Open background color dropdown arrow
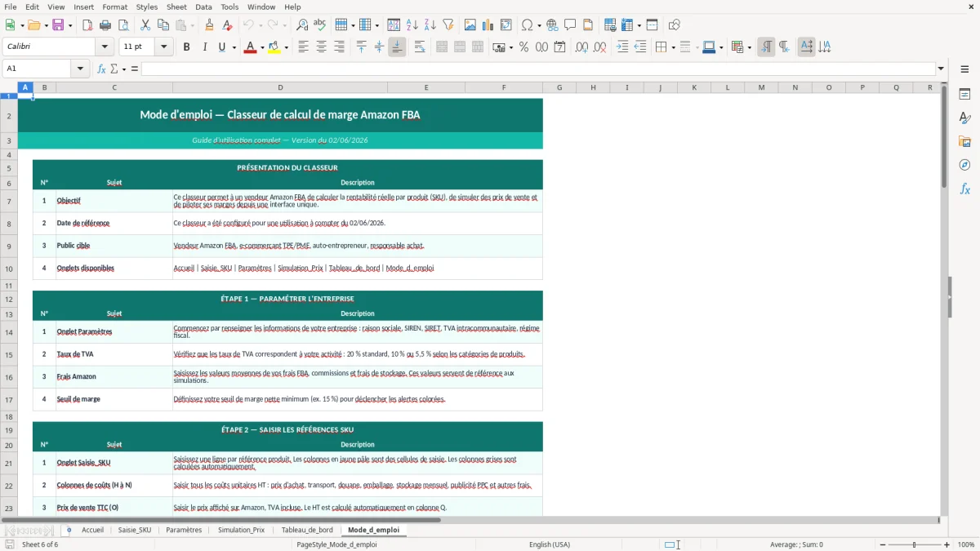 click(x=286, y=47)
